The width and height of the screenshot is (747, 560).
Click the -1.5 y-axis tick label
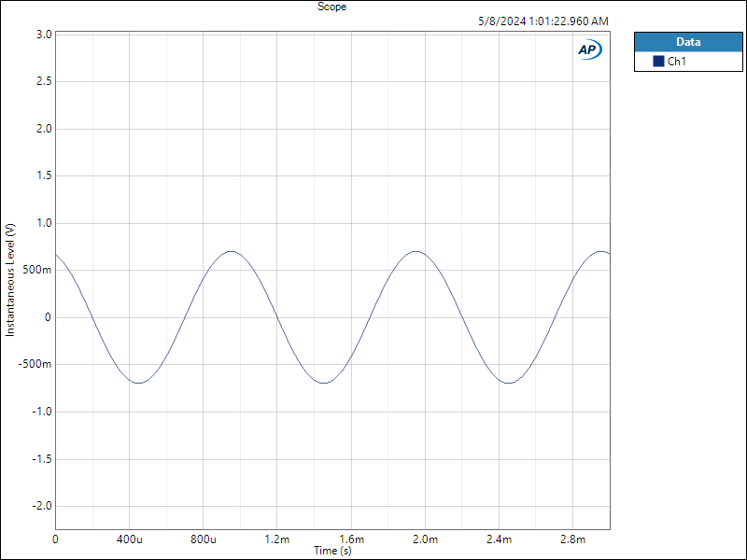point(42,459)
